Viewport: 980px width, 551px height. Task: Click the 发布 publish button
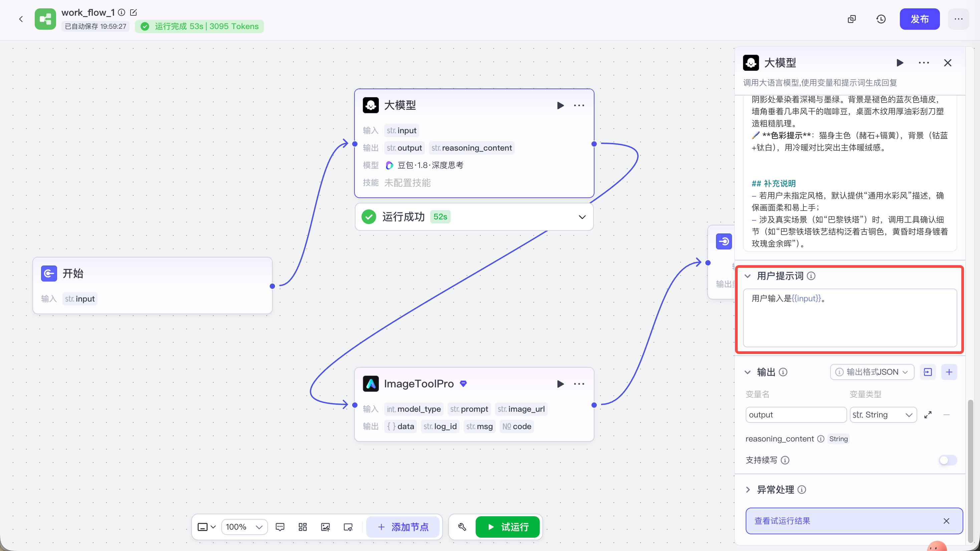coord(920,19)
